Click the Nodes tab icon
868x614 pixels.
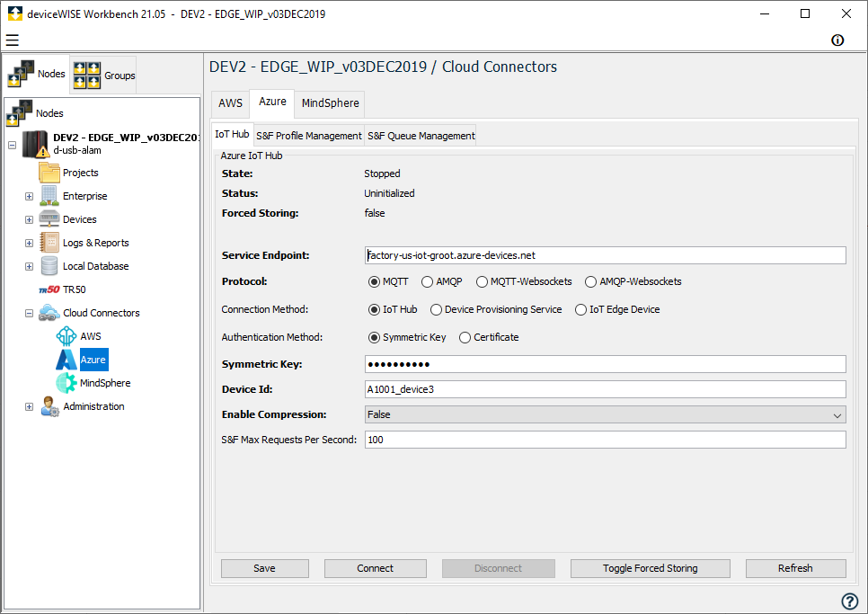(21, 74)
